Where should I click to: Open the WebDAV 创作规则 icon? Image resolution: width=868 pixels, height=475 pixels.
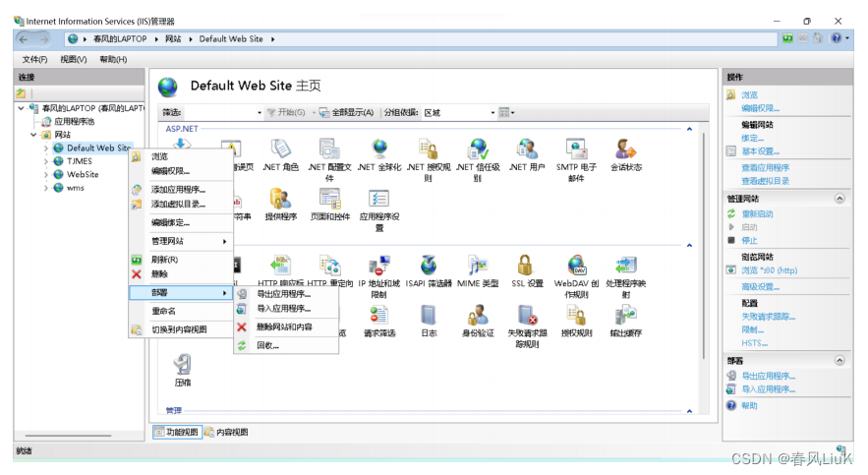(576, 276)
